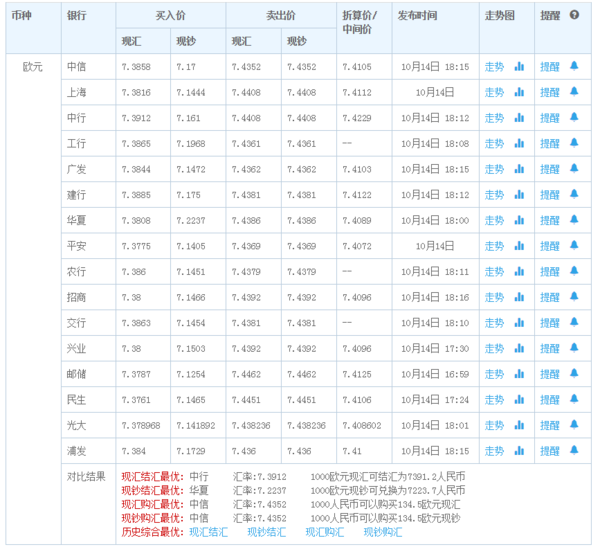This screenshot has width=600, height=556.
Task: Select the 欧元 currency cell
Action: pos(33,67)
